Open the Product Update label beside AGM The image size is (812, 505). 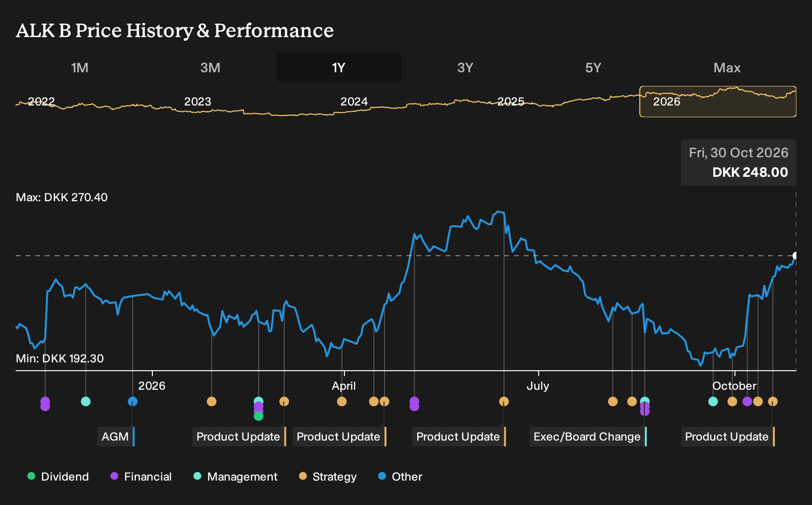point(239,437)
